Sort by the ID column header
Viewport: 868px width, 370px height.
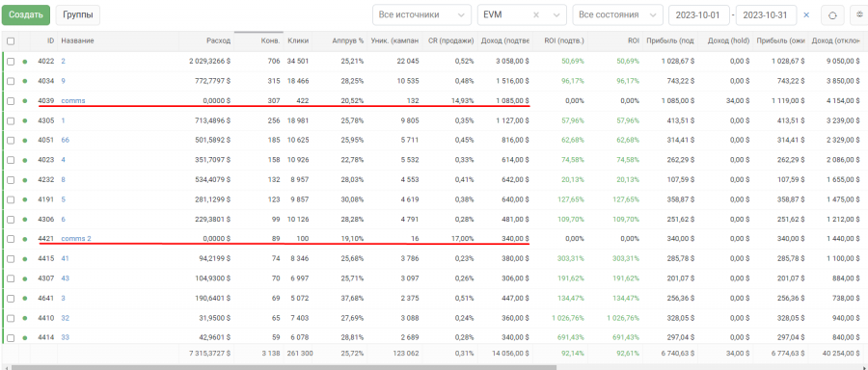click(x=51, y=40)
